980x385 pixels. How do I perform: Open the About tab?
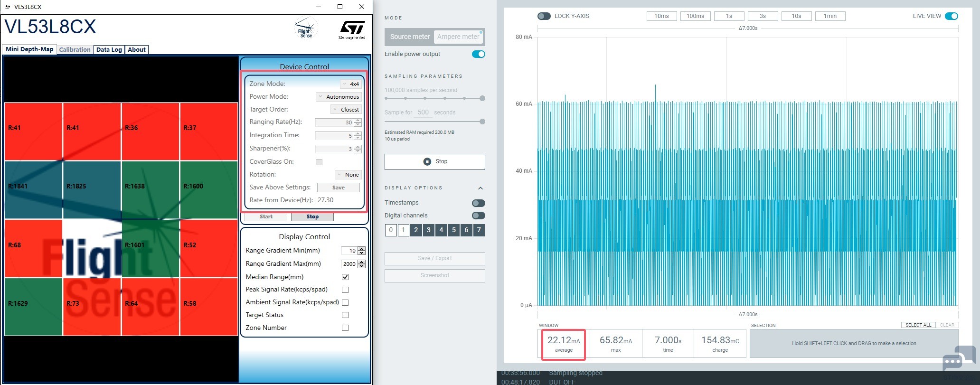click(x=137, y=50)
